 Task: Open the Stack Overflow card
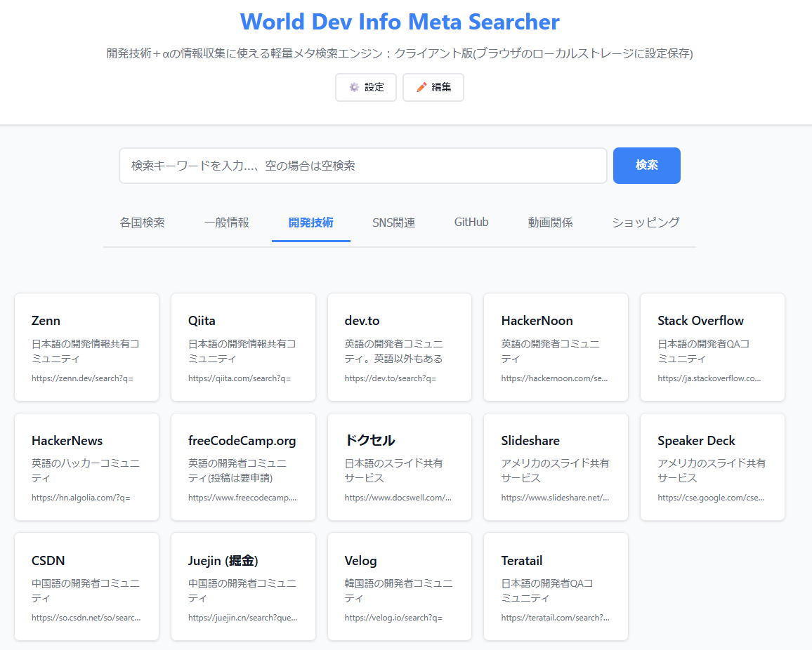tap(712, 347)
